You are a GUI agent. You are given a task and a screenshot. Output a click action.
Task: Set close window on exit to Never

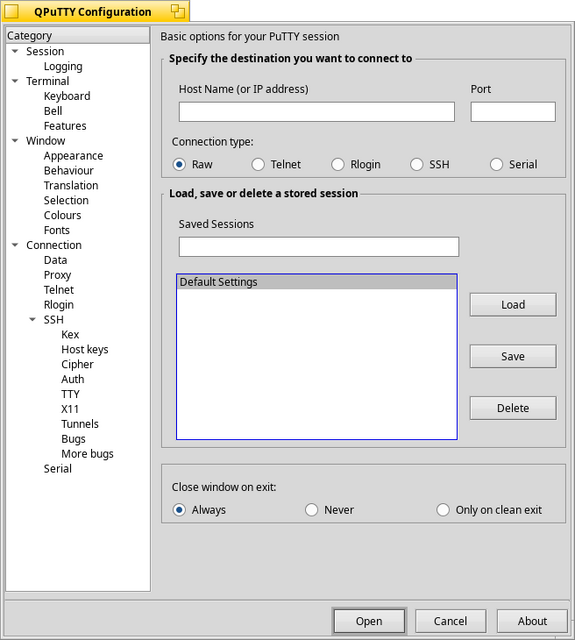pos(311,510)
